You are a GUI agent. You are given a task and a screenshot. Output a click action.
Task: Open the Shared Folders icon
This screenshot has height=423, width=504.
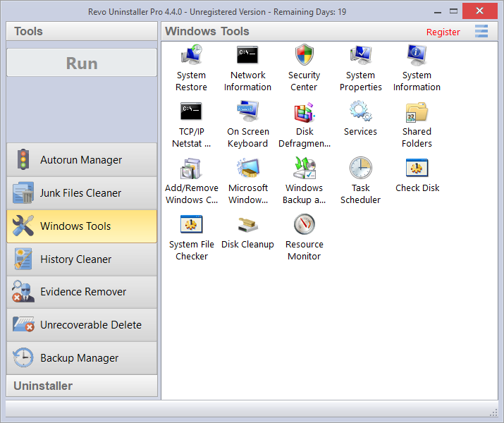[417, 112]
